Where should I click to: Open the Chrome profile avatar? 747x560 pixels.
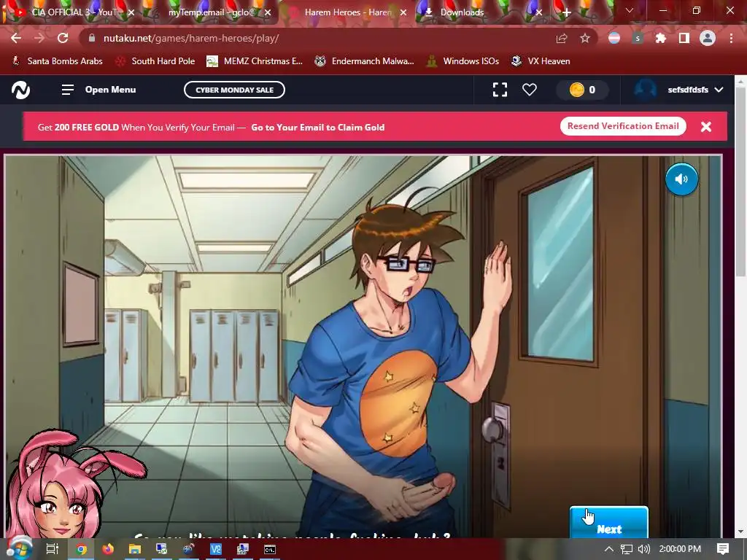708,38
